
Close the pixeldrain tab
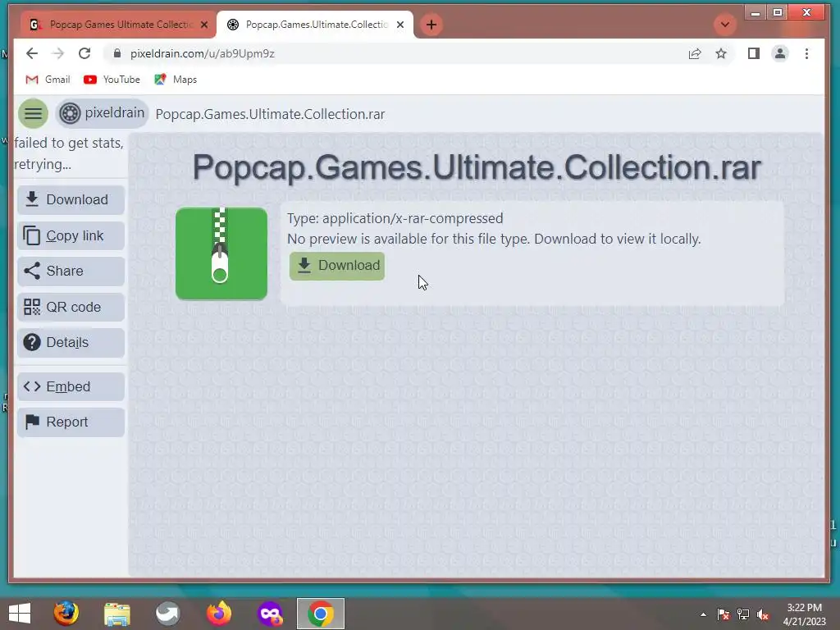400,25
